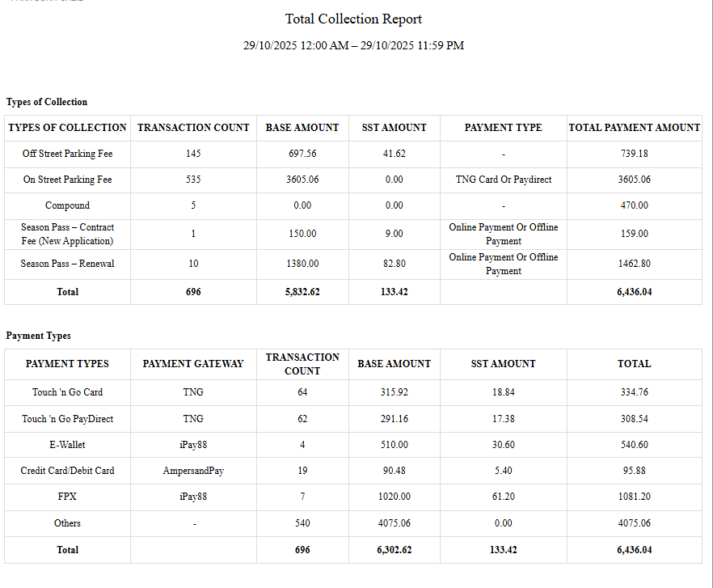The image size is (713, 588).
Task: Click the AmpersandPay gateway cell
Action: click(192, 471)
